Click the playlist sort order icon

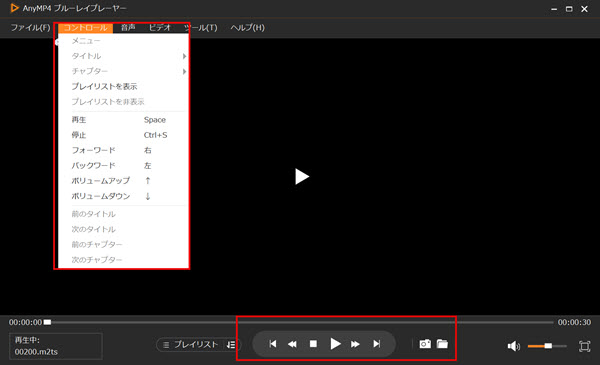[231, 345]
